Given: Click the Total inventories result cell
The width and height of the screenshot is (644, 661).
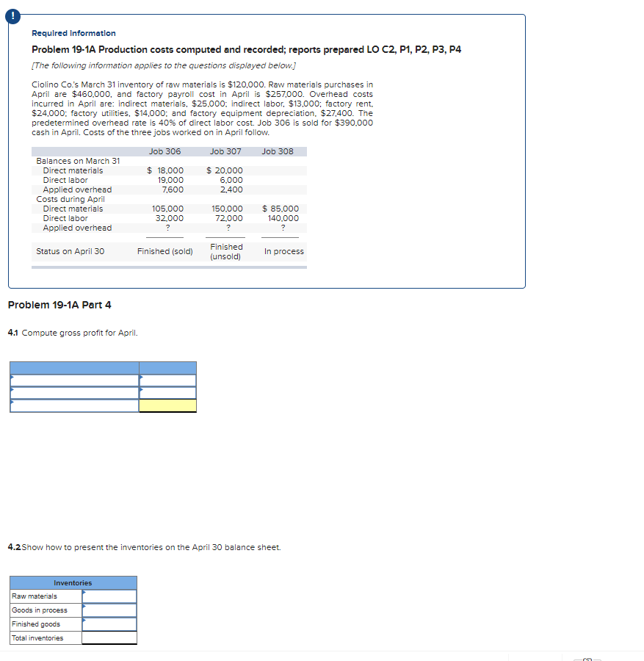Looking at the screenshot, I should click(110, 637).
